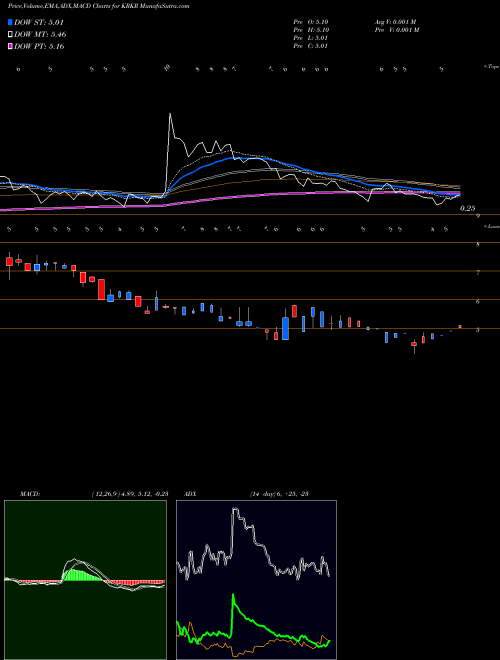Viewport: 500px width, 660px height.
Task: Select the 'DOW PT: 5.16' legend text
Action: coord(39,46)
